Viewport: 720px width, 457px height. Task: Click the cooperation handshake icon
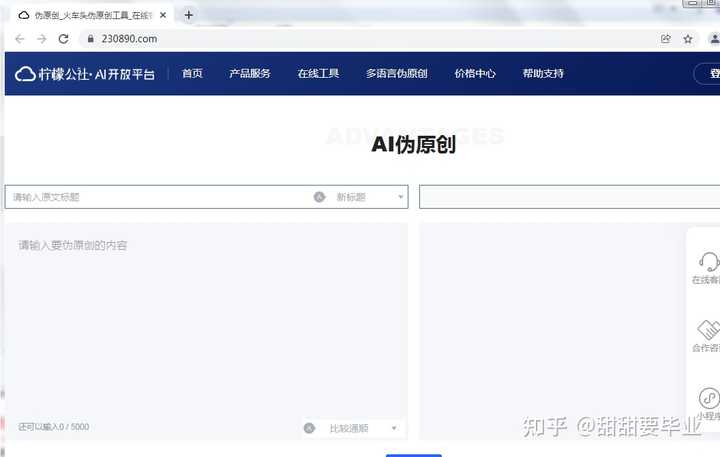(709, 330)
